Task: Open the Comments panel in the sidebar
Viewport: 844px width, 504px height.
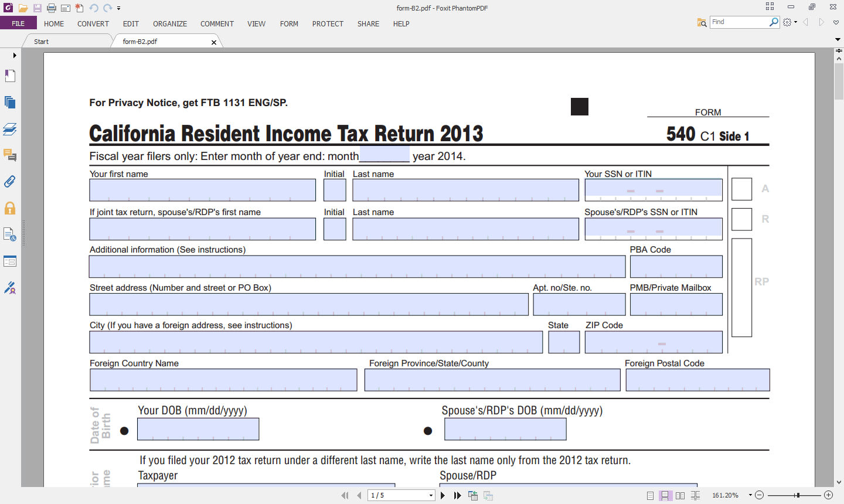Action: [10, 155]
